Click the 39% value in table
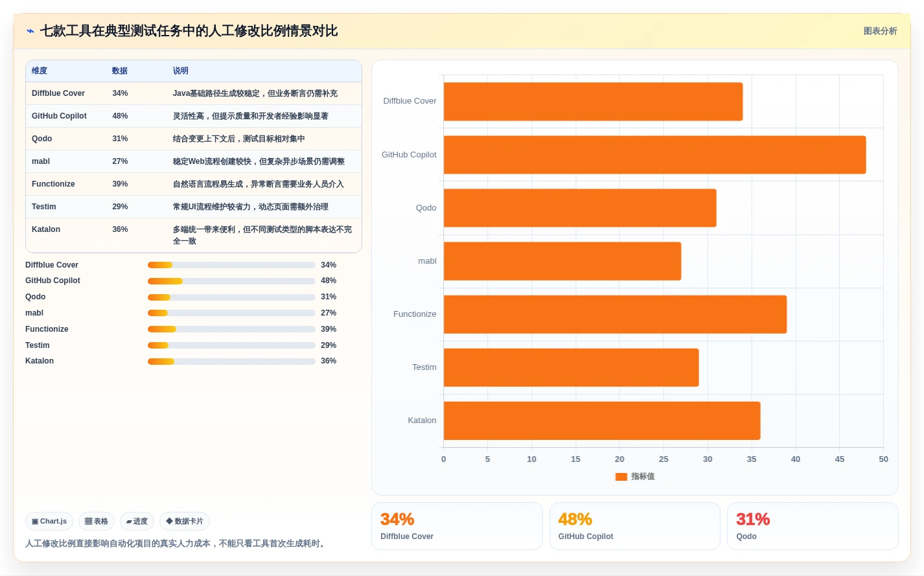Viewport: 924px width, 576px height. pyautogui.click(x=120, y=184)
